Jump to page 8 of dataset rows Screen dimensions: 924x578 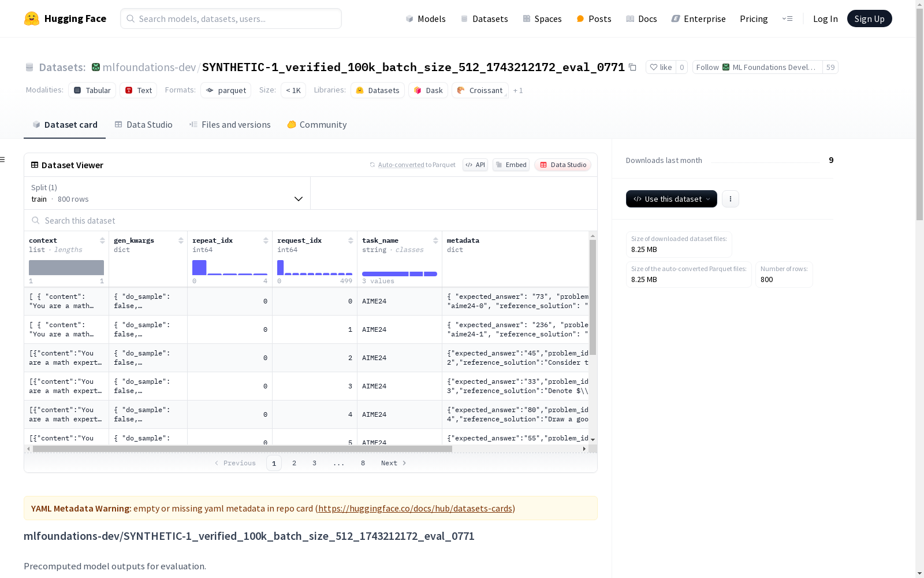[x=363, y=463]
